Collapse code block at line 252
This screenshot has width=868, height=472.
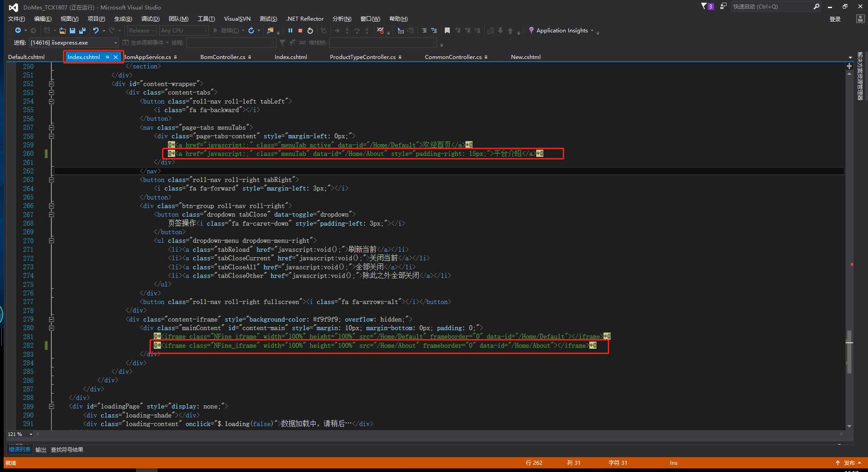[x=51, y=84]
